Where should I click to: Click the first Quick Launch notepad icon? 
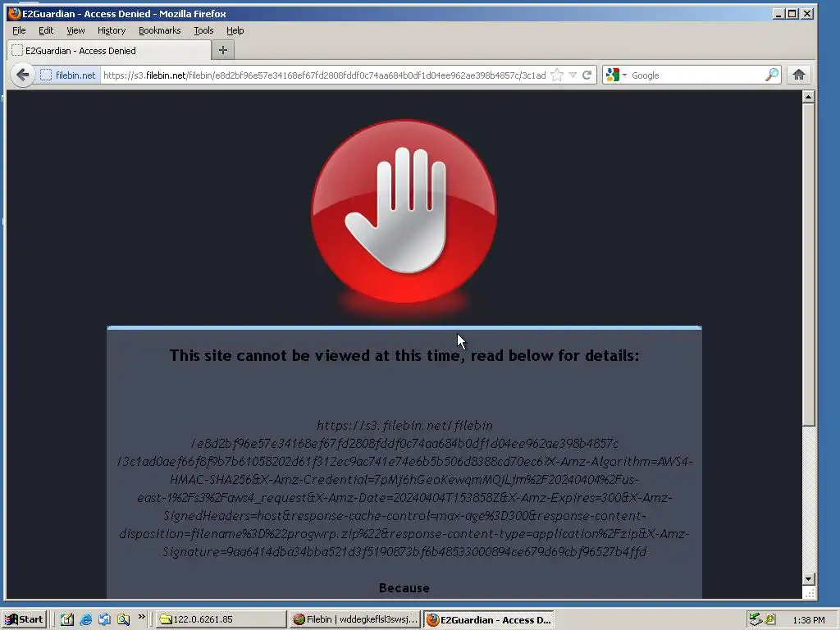(67, 620)
